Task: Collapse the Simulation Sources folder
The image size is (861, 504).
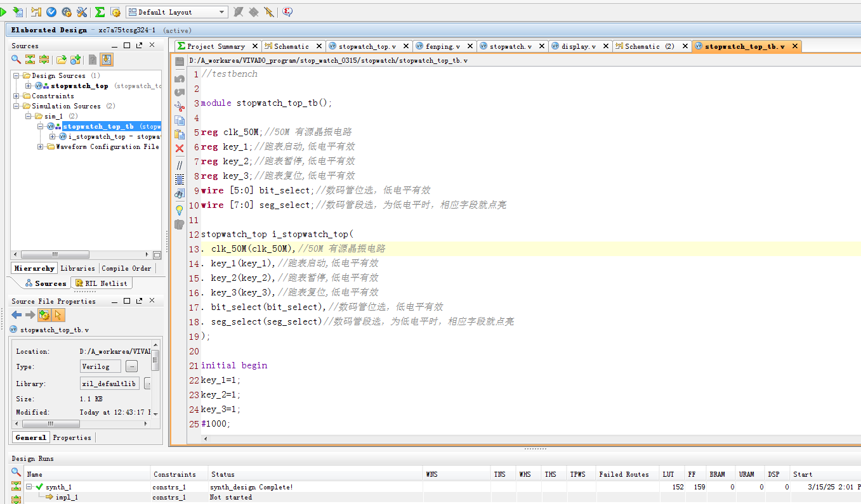Action: point(17,107)
